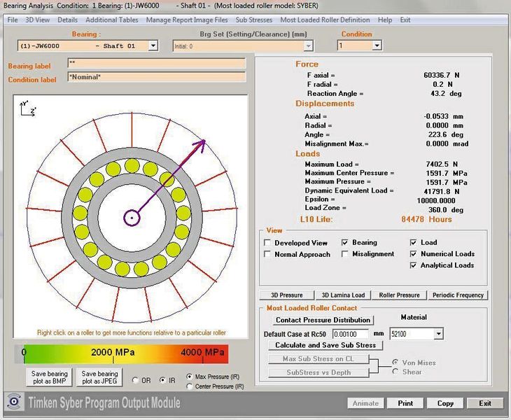The width and height of the screenshot is (511, 420).
Task: Click Save bearing plot as BMP
Action: pyautogui.click(x=48, y=378)
